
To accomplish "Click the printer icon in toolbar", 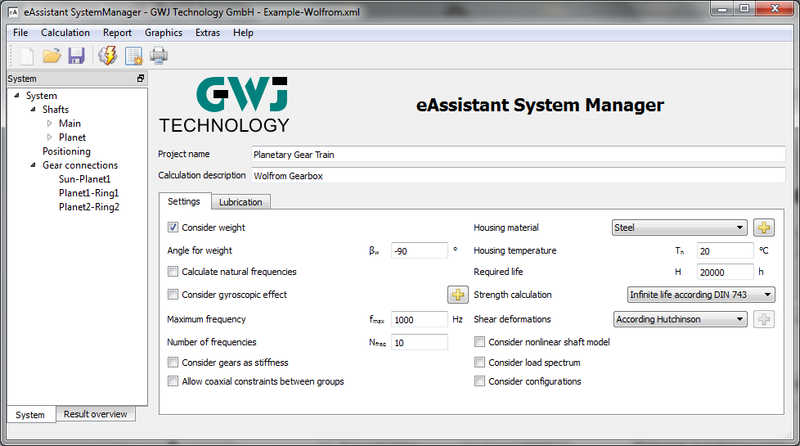I will pos(159,56).
